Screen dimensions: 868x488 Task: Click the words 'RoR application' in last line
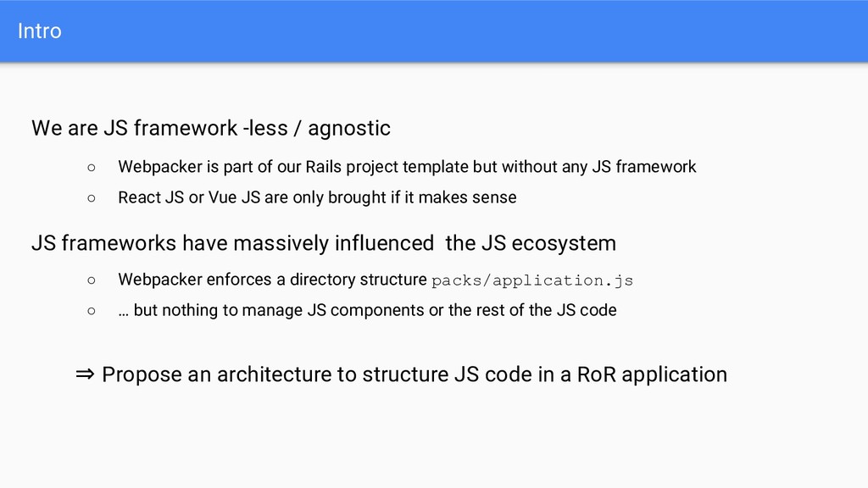coord(652,374)
